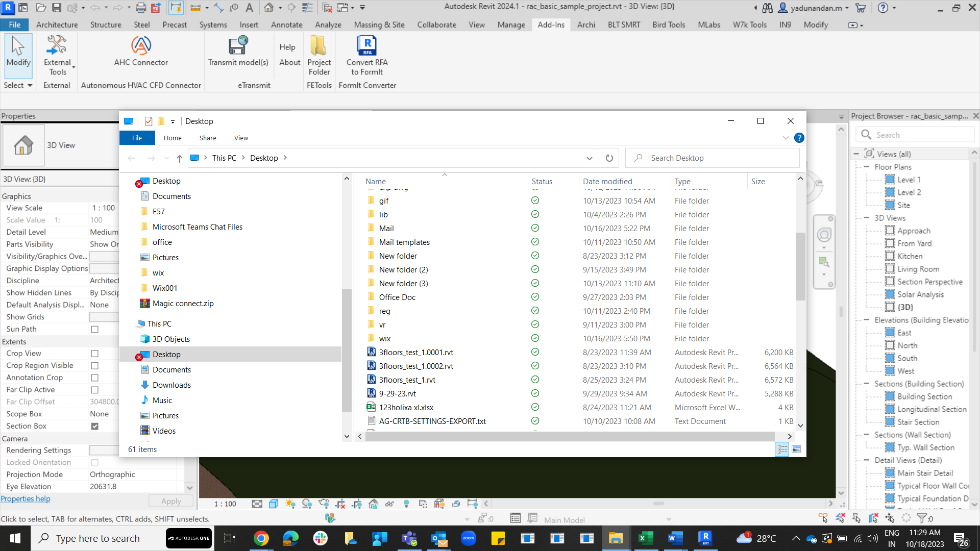Refresh the Desktop folder in Explorer
Screen dimensions: 980x551
coord(609,158)
